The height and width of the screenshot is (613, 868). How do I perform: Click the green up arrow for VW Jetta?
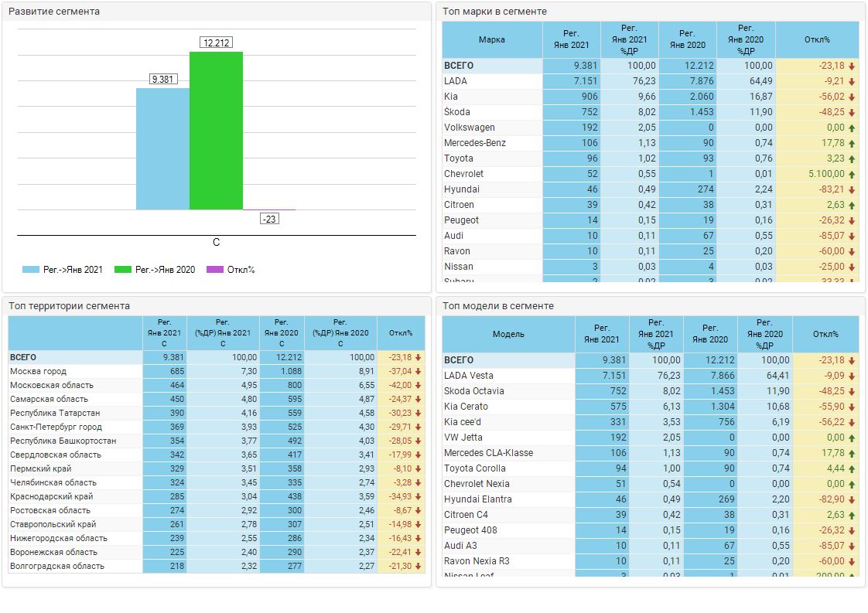(852, 438)
